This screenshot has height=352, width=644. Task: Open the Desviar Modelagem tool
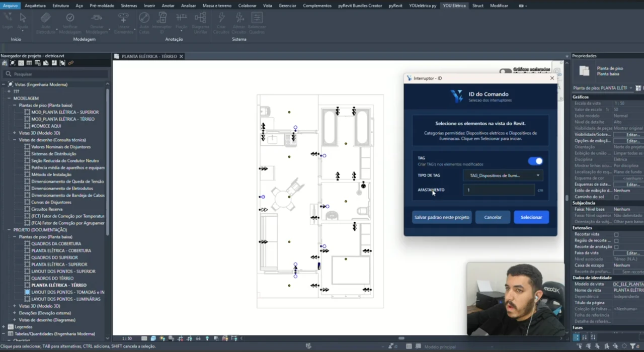point(97,23)
